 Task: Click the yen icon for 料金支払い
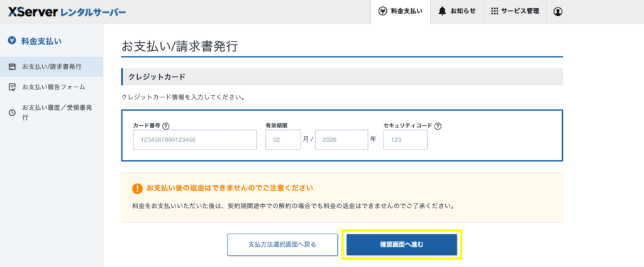[382, 11]
